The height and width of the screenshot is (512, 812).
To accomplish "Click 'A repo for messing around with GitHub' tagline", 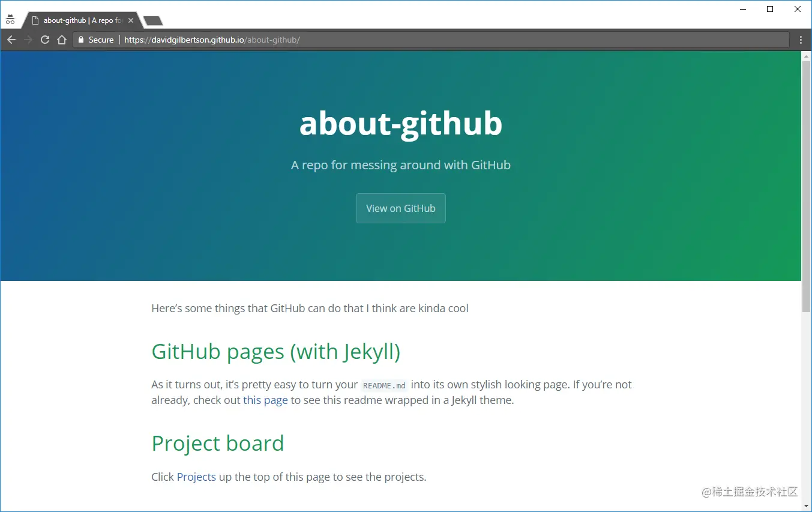I will pos(401,165).
